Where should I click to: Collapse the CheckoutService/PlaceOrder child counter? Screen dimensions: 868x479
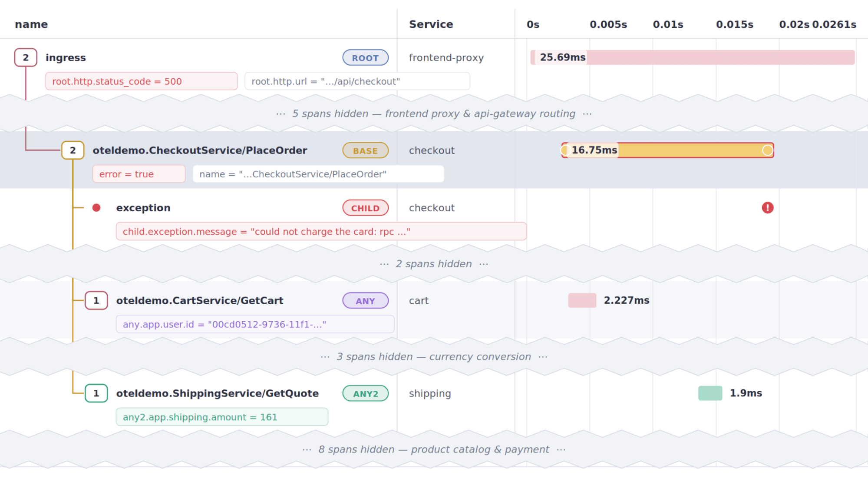point(73,150)
